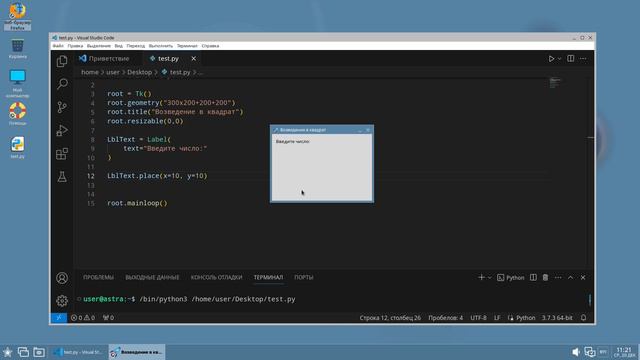Close the test.py editor tab
The image size is (640, 360).
(193, 59)
